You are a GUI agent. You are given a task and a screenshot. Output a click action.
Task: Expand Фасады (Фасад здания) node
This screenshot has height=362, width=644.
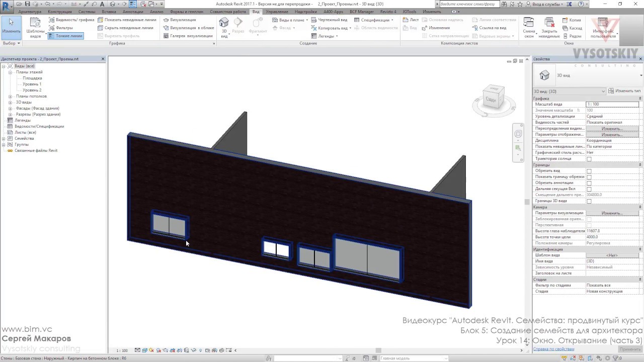[x=10, y=109]
